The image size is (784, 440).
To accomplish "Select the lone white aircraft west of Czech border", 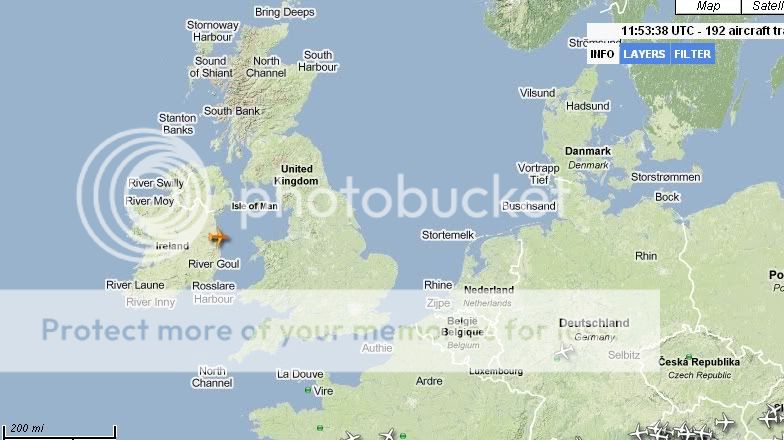I will coord(565,351).
